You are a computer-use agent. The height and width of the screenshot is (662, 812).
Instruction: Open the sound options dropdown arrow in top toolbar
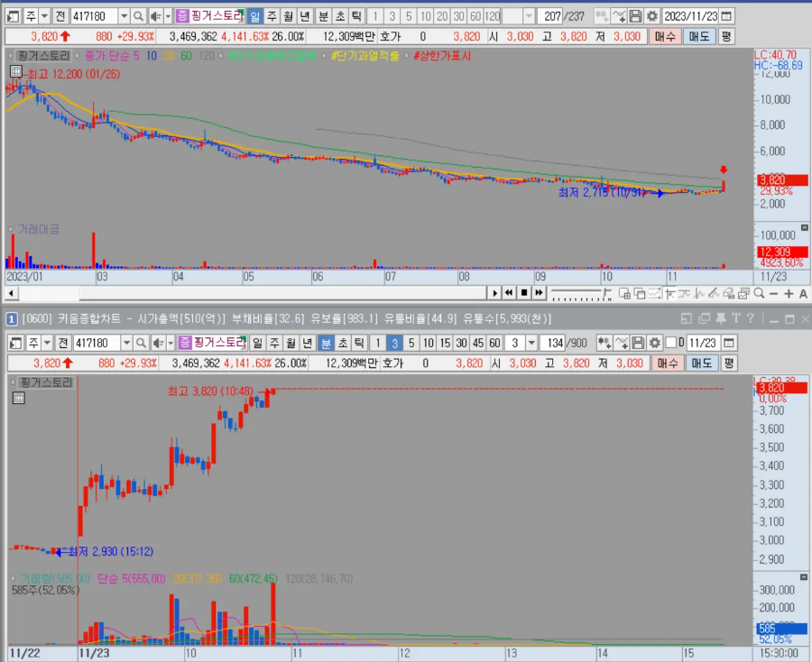click(168, 16)
